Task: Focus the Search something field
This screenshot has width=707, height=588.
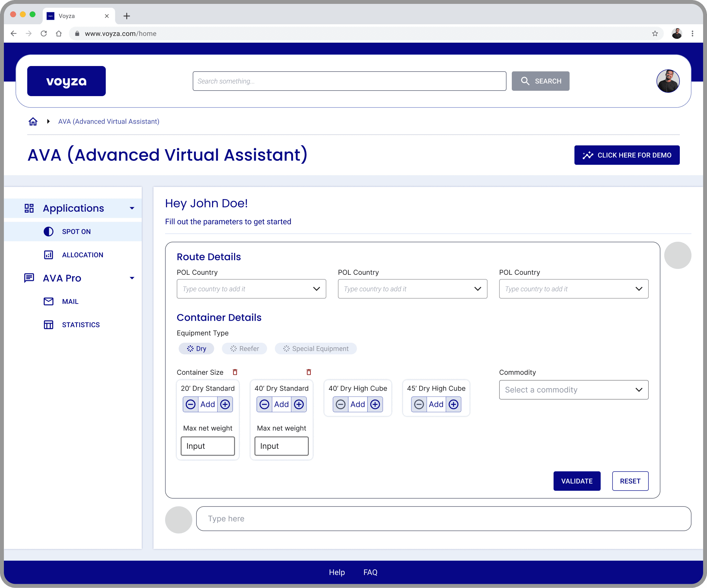Action: click(350, 81)
